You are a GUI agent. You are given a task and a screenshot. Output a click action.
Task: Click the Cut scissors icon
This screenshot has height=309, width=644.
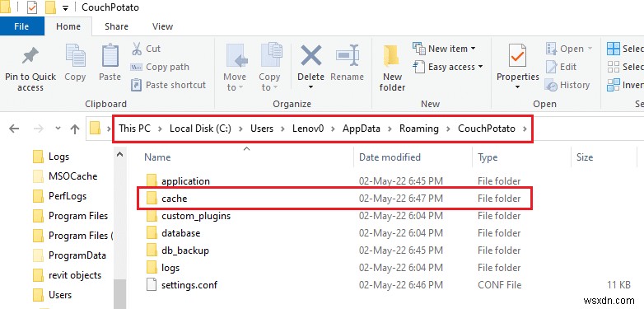137,49
